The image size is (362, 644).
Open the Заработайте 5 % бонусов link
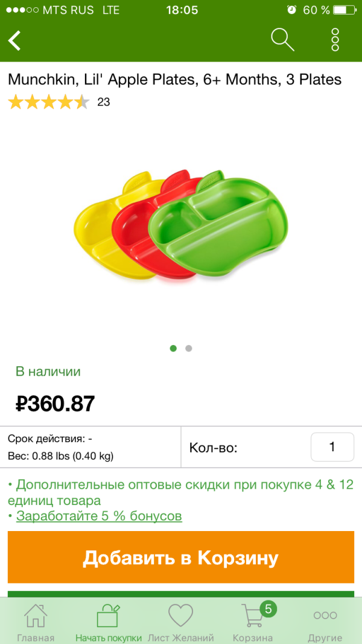pyautogui.click(x=99, y=516)
